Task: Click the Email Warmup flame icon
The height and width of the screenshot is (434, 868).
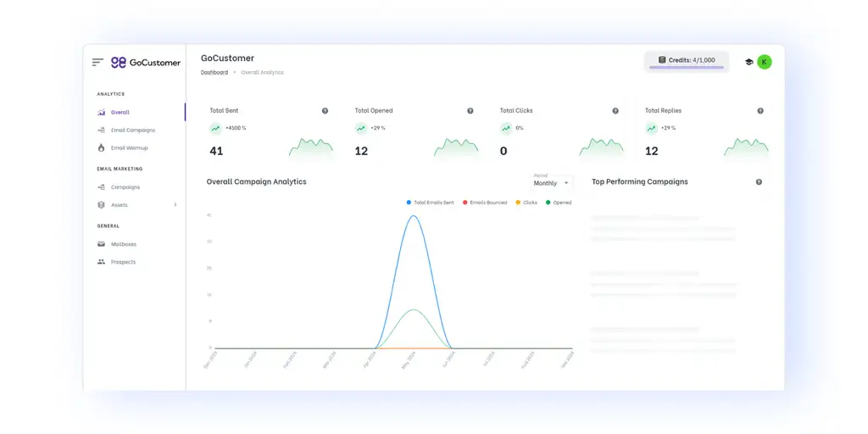Action: pos(102,147)
